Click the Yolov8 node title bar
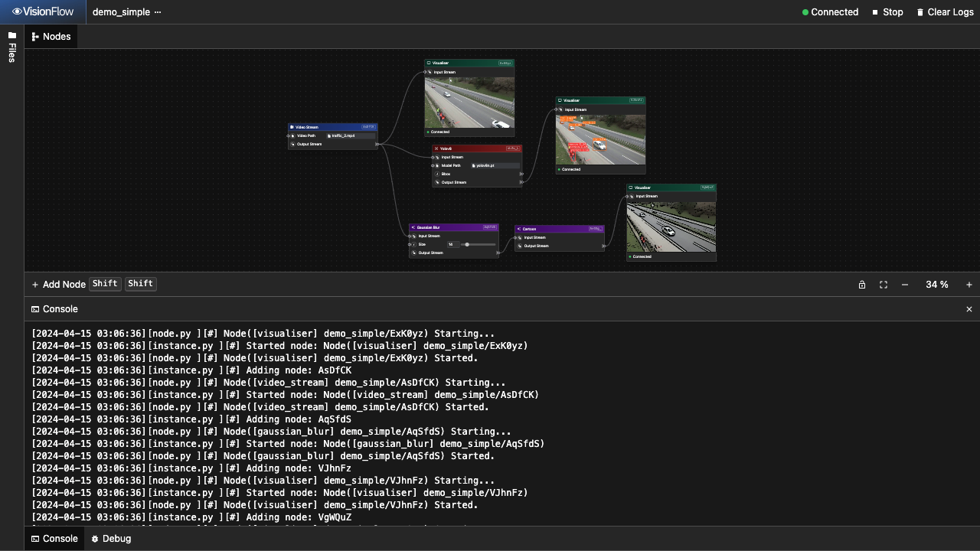This screenshot has height=551, width=980. click(476, 148)
